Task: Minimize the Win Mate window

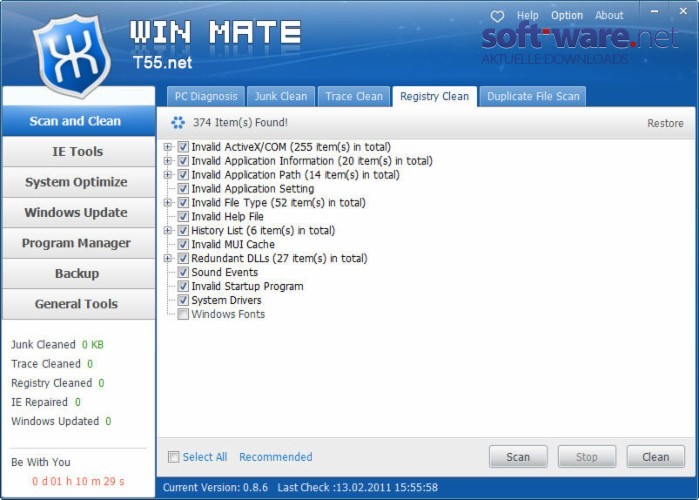Action: click(654, 11)
